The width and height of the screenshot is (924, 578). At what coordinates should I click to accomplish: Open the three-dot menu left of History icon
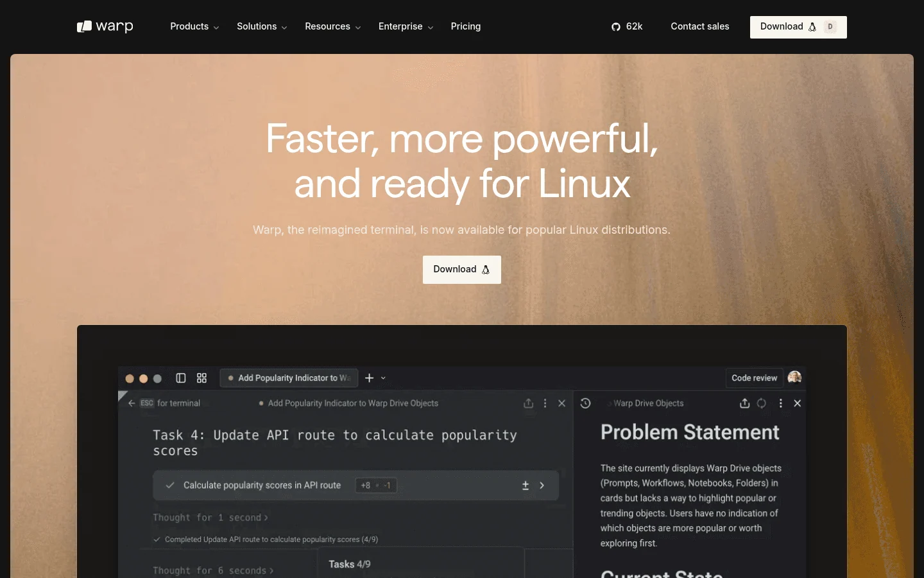point(545,403)
